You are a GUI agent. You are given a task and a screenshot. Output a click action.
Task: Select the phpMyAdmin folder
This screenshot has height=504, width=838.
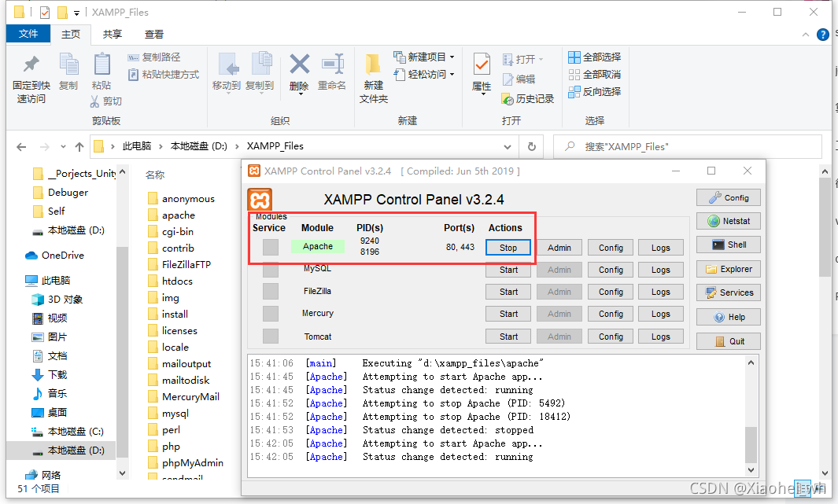pos(186,463)
